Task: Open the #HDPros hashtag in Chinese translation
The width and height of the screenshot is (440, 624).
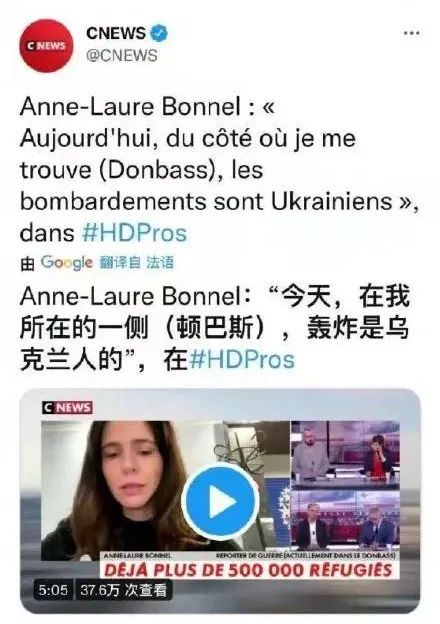Action: [242, 360]
